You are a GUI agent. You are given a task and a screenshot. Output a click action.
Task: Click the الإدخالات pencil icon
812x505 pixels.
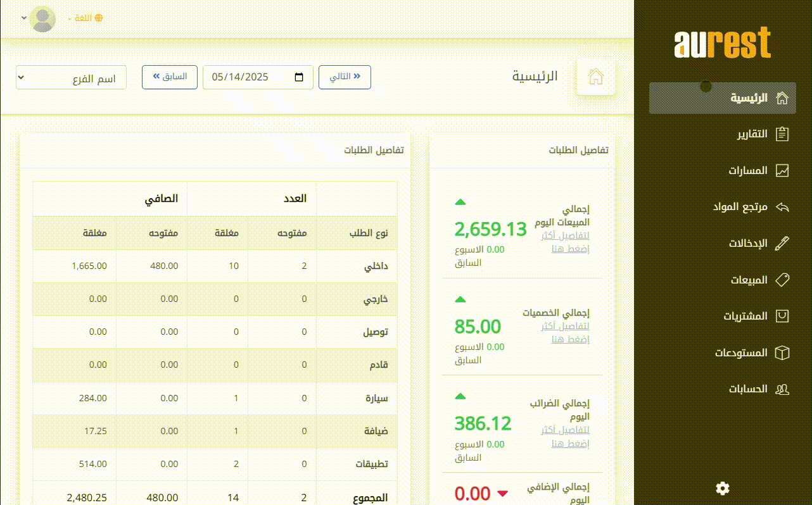(x=782, y=244)
